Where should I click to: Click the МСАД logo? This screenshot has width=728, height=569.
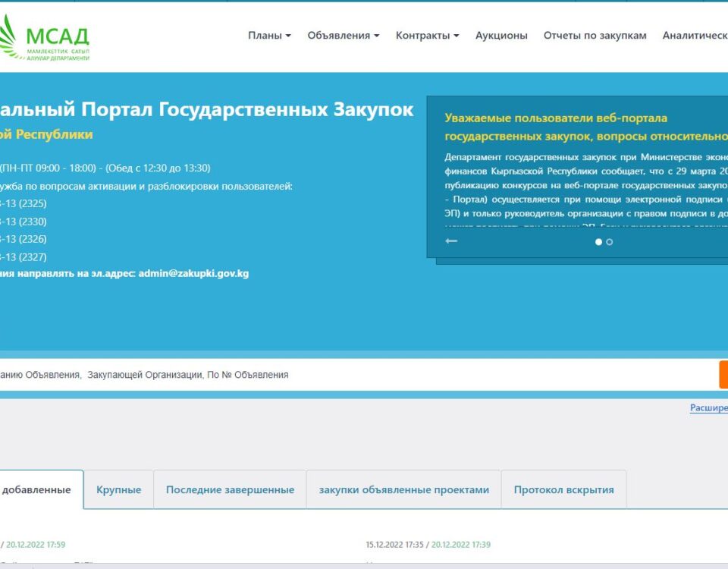(44, 37)
